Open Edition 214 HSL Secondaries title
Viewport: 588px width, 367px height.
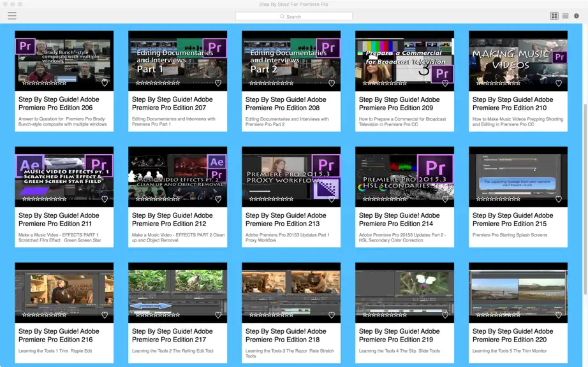(399, 219)
